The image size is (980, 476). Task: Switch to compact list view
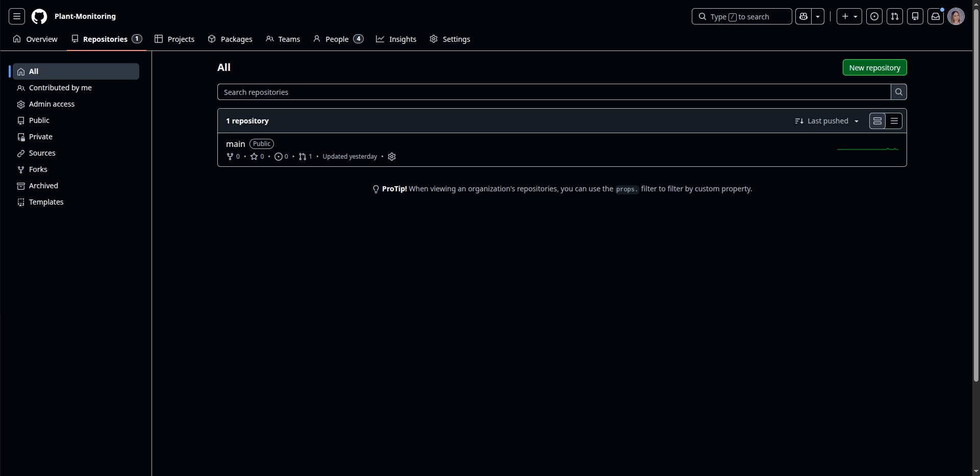(x=894, y=121)
